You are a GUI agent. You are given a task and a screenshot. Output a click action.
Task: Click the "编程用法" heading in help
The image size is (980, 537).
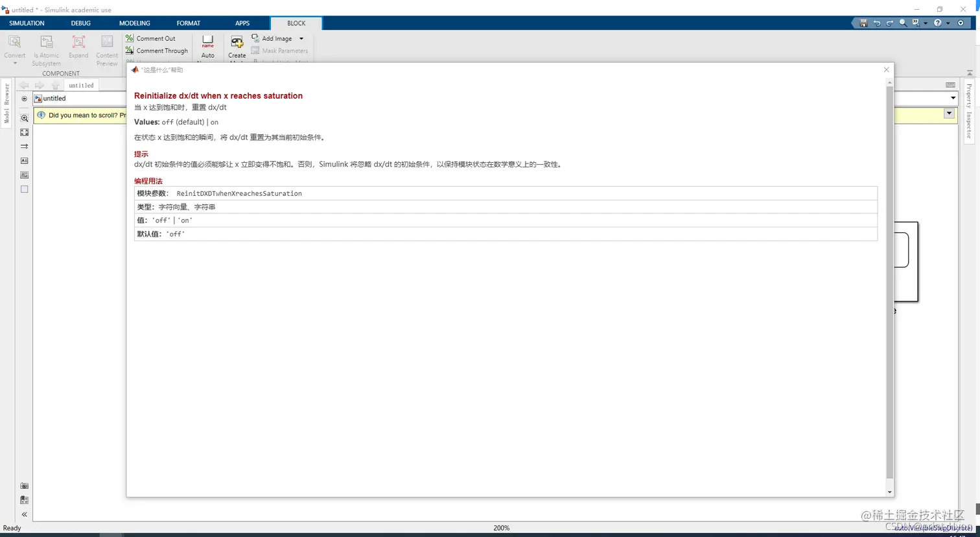pyautogui.click(x=148, y=181)
